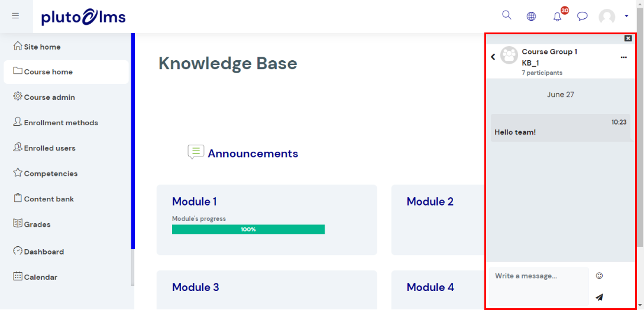Toggle the hamburger side menu
Screen dimensions: 644x310
(15, 16)
